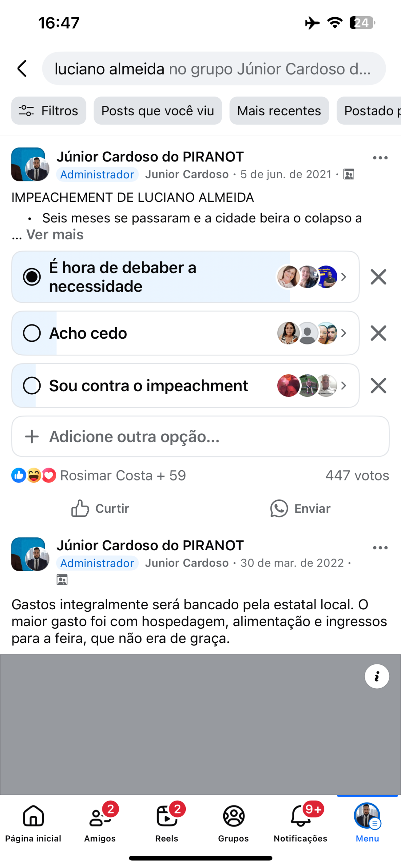
Task: Tap Enviar to share via WhatsApp
Action: tap(300, 509)
